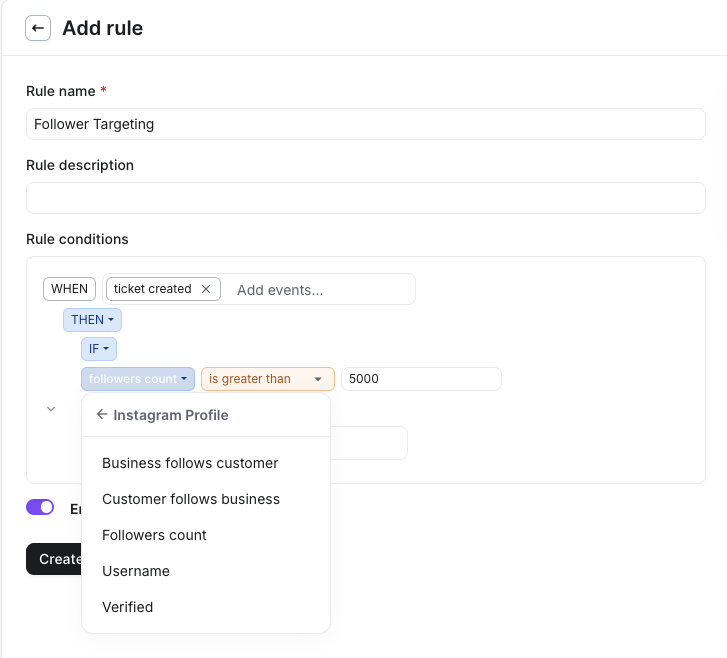The height and width of the screenshot is (658, 727).
Task: Select the Verified option
Action: (x=128, y=607)
